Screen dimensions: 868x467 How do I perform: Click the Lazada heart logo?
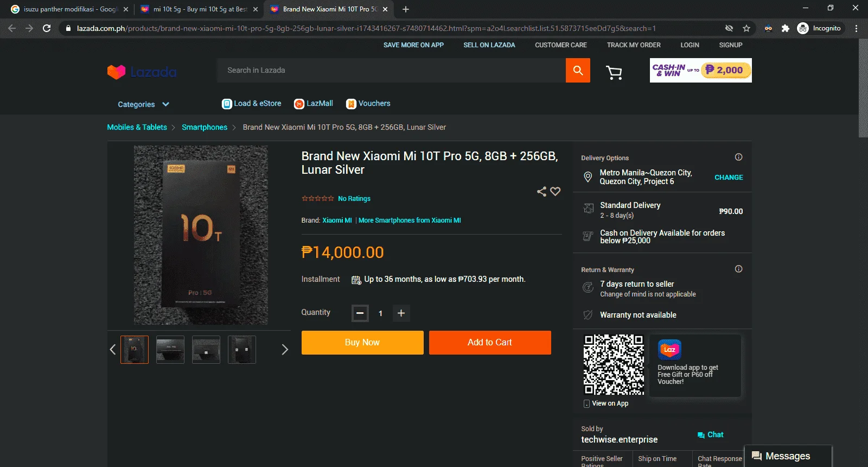(116, 72)
